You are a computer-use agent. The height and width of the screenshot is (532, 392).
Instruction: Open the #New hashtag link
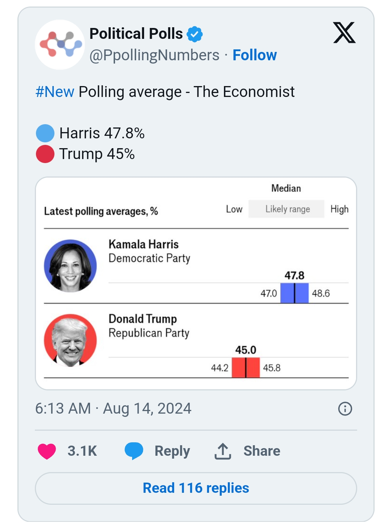coord(55,92)
